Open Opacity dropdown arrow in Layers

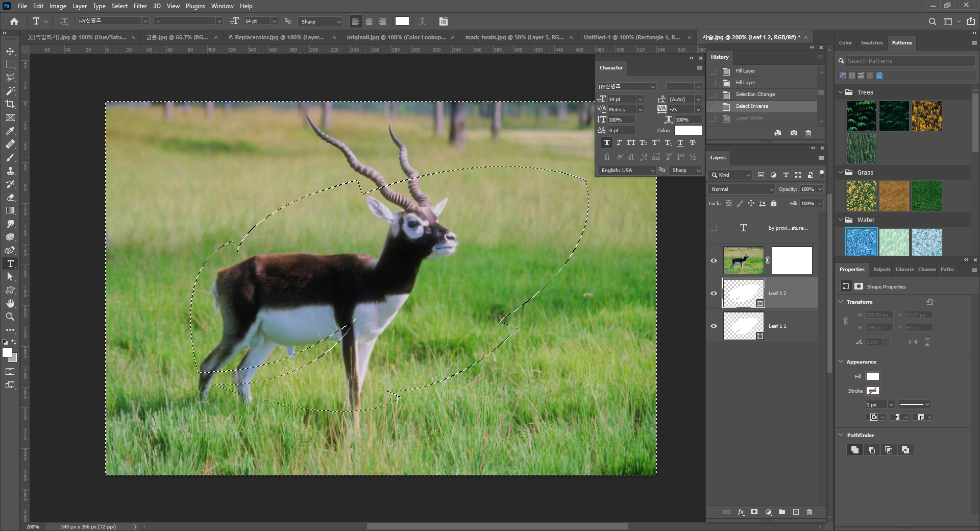pos(820,189)
